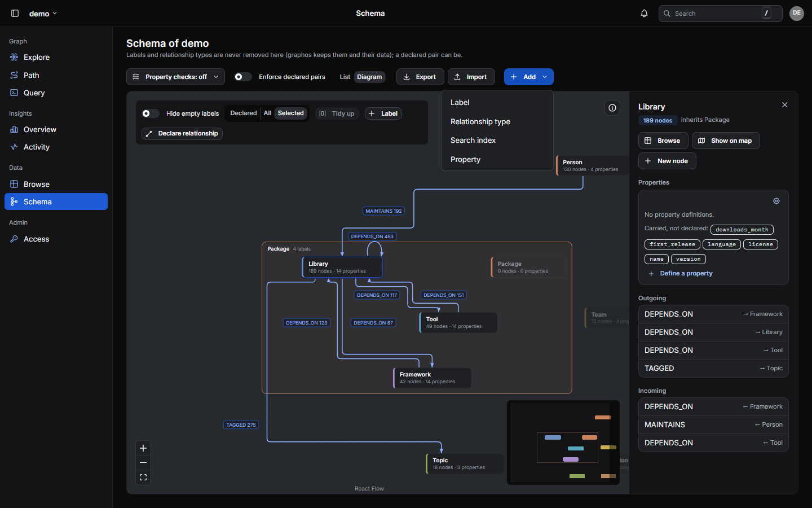Click the Export button

click(x=420, y=77)
